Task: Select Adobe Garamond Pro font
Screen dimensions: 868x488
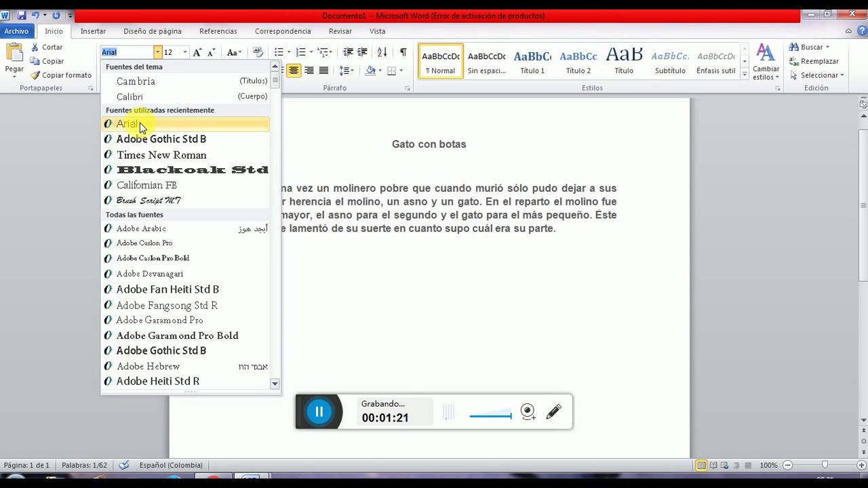Action: tap(185, 320)
